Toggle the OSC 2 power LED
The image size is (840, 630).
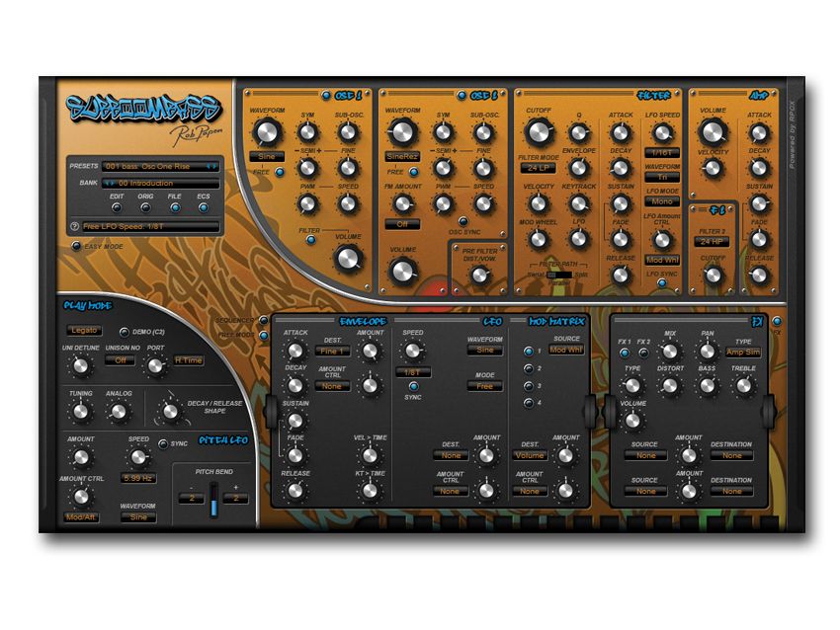[462, 96]
